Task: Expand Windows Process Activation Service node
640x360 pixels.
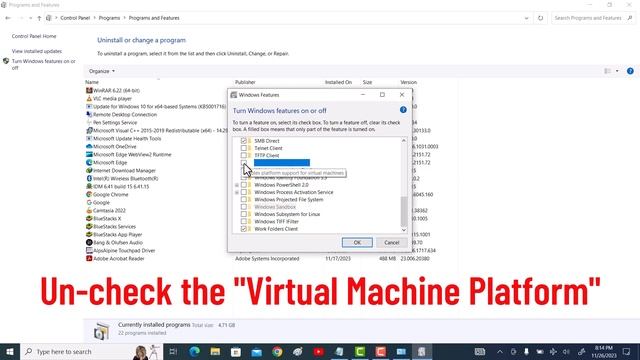Action: [237, 192]
